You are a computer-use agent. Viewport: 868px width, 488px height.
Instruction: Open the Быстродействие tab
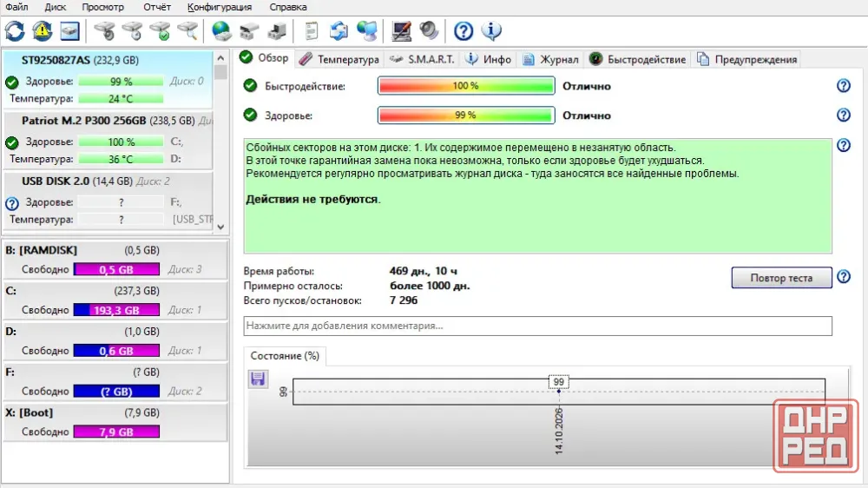pos(637,59)
